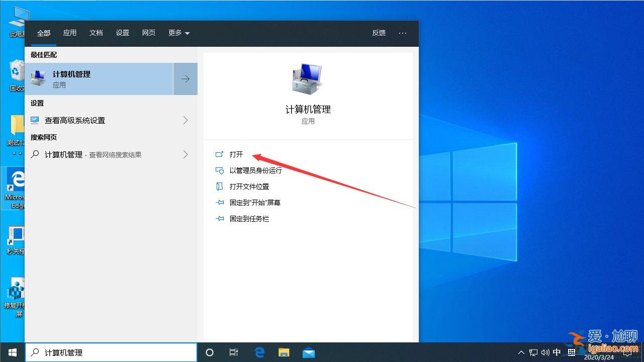Open Task View on the taskbar
This screenshot has height=362, width=644.
click(x=233, y=352)
